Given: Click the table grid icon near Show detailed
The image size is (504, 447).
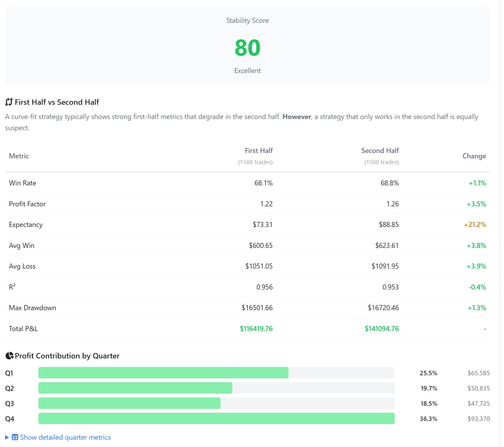Looking at the screenshot, I should [15, 437].
